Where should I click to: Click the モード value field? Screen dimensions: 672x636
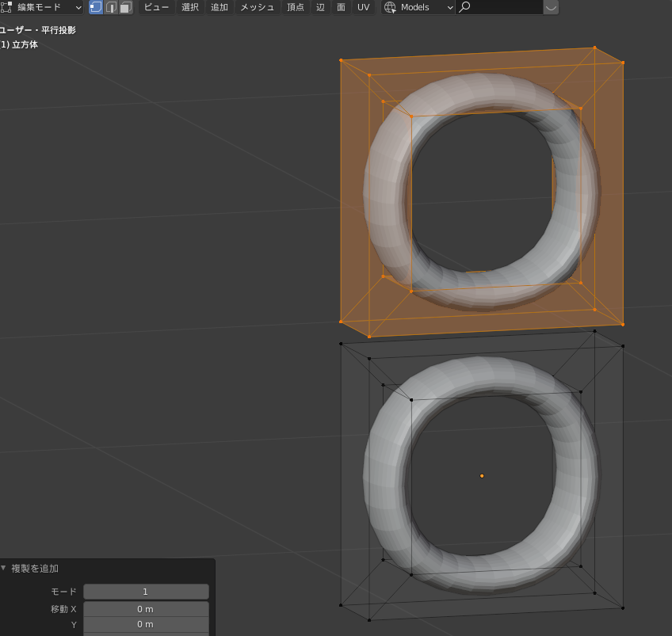coord(146,592)
